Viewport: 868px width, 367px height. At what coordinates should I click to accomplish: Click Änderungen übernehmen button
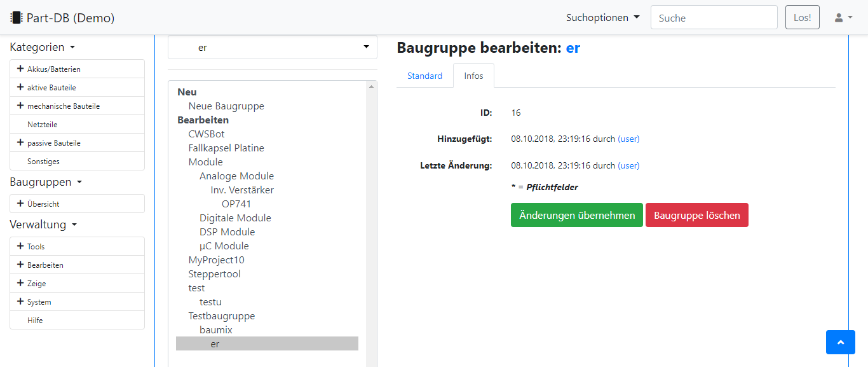577,215
